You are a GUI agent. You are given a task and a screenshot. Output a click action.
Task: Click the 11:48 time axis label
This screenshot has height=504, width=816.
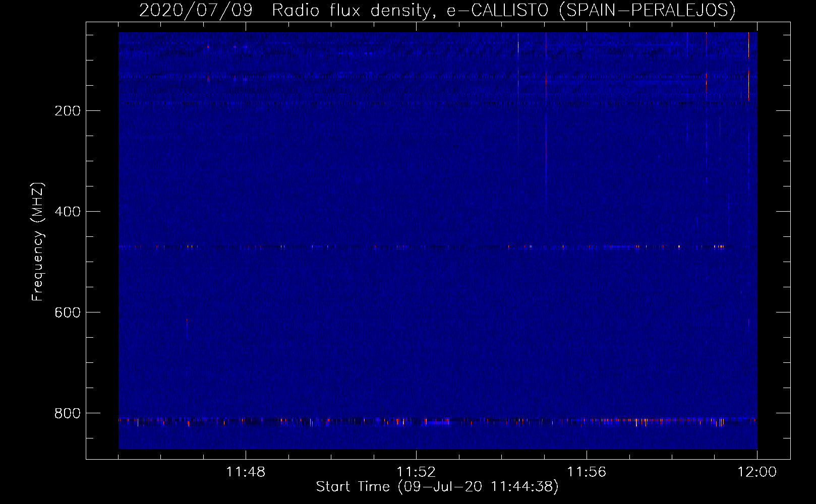click(x=246, y=472)
